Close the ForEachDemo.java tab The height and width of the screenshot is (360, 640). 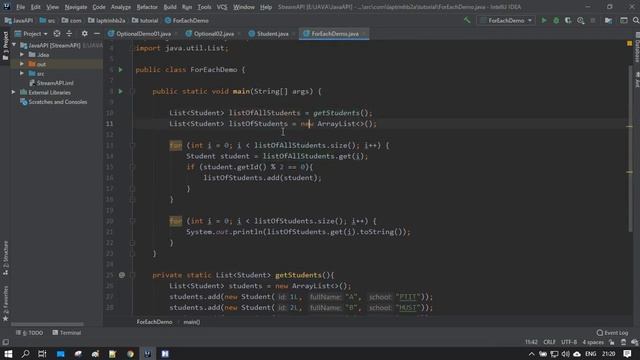(x=364, y=34)
